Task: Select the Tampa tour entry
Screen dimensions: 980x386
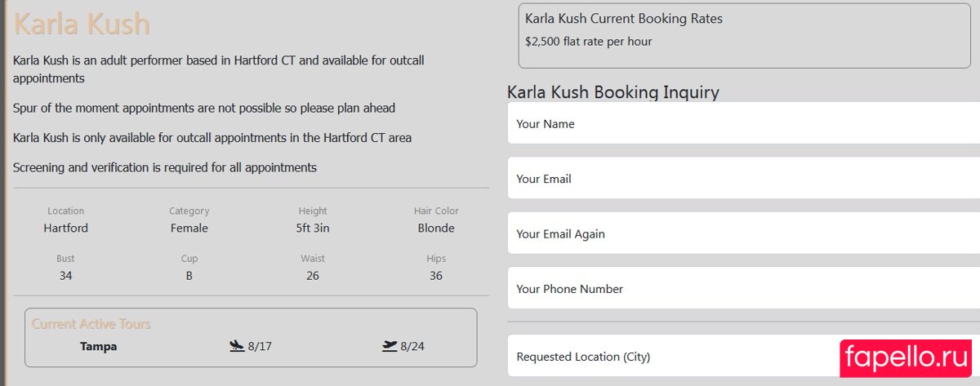Action: pyautogui.click(x=98, y=346)
